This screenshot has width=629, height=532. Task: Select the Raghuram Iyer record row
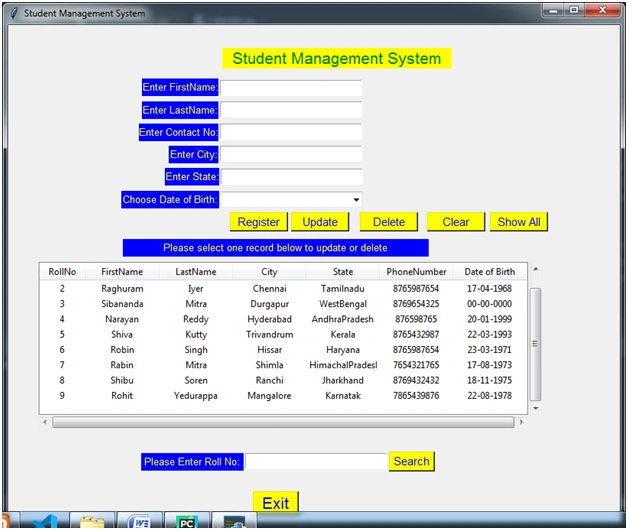point(283,288)
